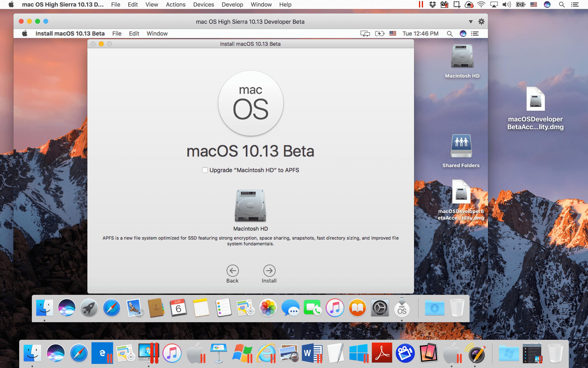Screen dimensions: 588x368
Task: Open Internet Explorer in host dock
Action: (266, 353)
